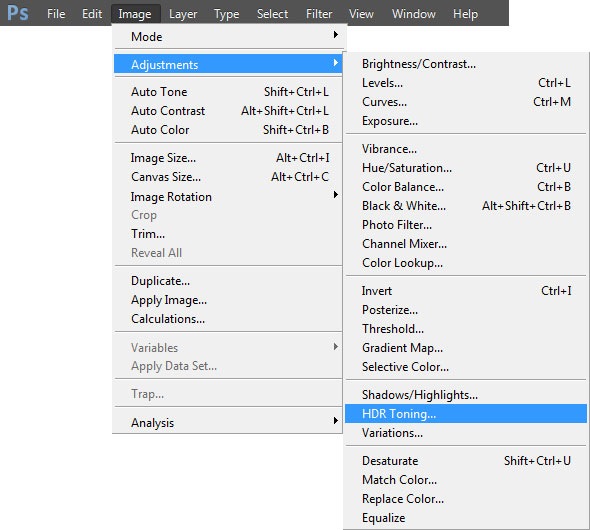Expand the Image Rotation submenu

pos(228,196)
